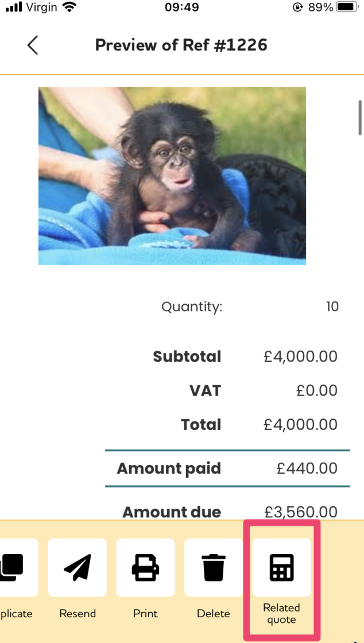The image size is (364, 643).
Task: Tap the cellular signal bars
Action: (14, 7)
